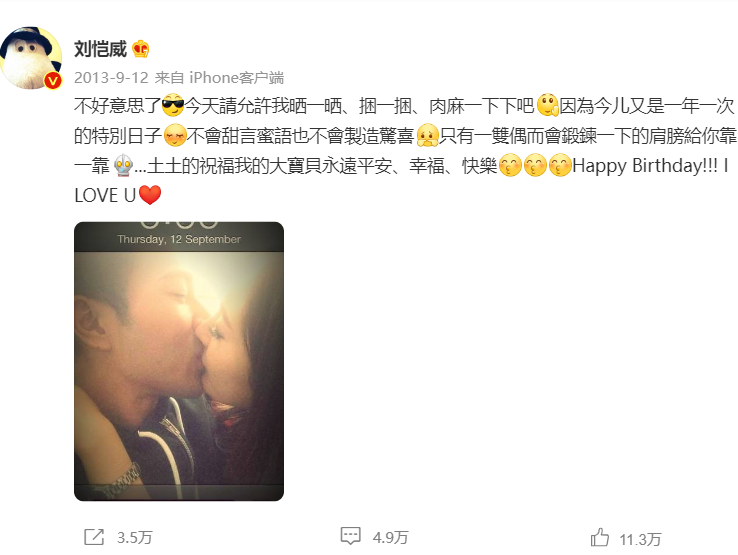Click the sunglasses emoji in the post
This screenshot has width=738, height=555.
click(173, 105)
